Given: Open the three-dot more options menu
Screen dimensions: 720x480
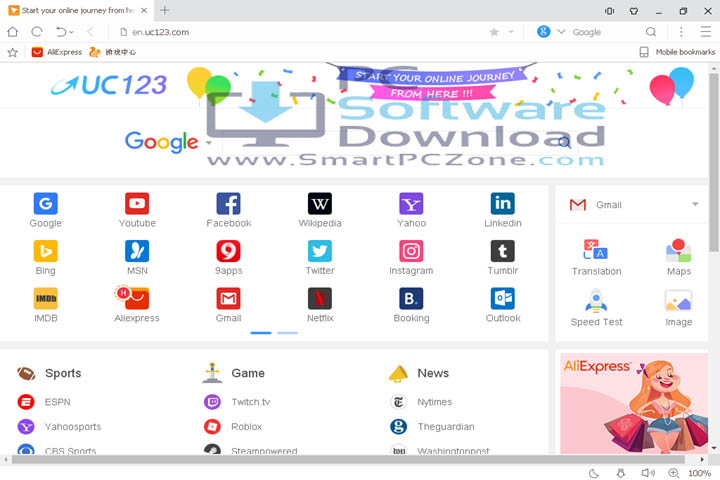Looking at the screenshot, I should click(x=681, y=32).
